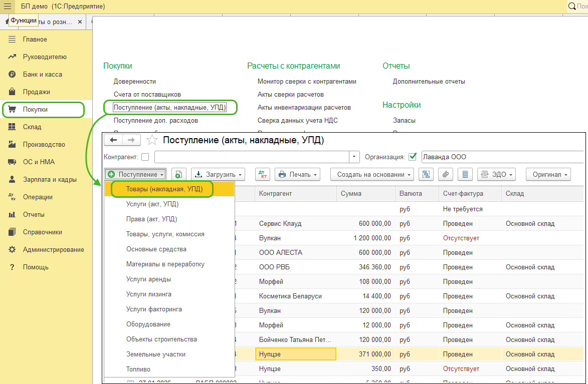
Task: Open Монитор сверки с контрагентами link
Action: (307, 81)
